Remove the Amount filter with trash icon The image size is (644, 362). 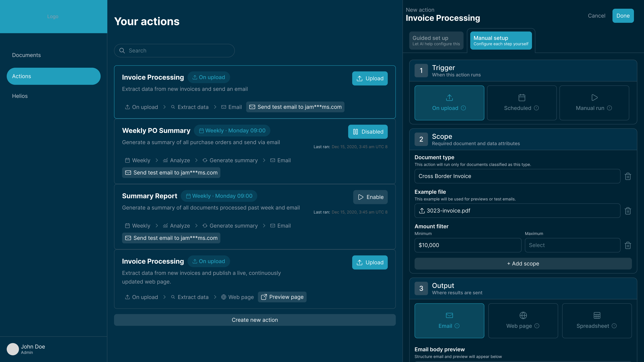[x=628, y=245]
